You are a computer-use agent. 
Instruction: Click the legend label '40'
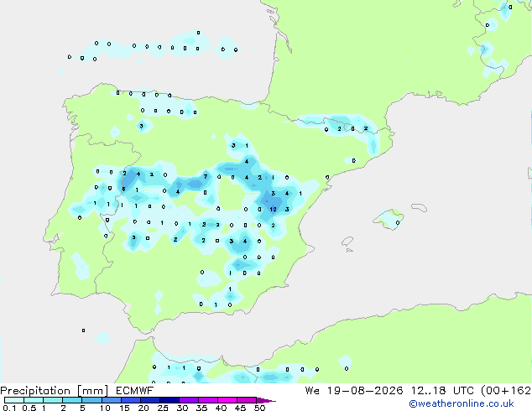[221, 408]
